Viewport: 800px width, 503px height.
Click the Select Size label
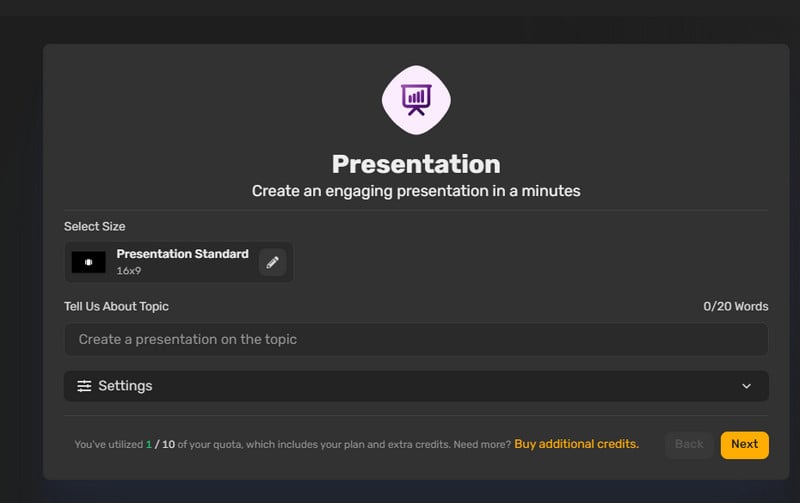click(94, 227)
